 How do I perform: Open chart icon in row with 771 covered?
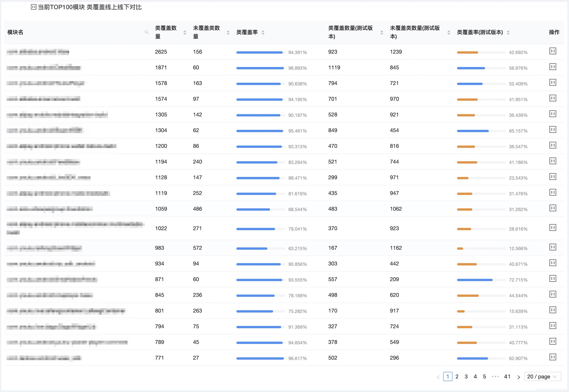[x=553, y=357]
